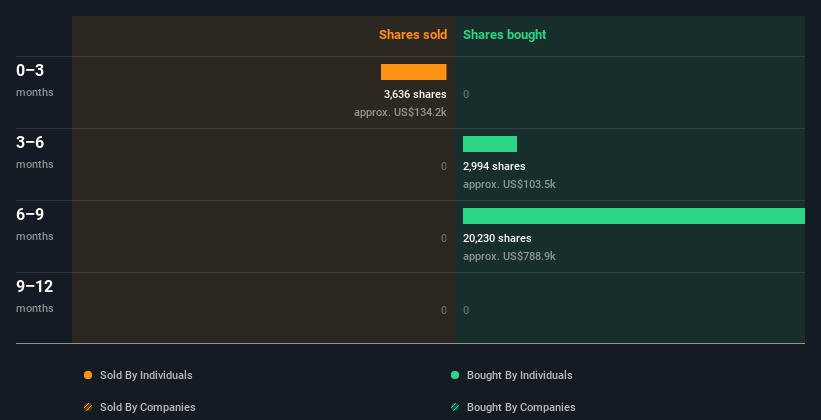Screen dimensions: 821x420
Task: Click the approx. US$103.5k amount
Action: click(509, 184)
